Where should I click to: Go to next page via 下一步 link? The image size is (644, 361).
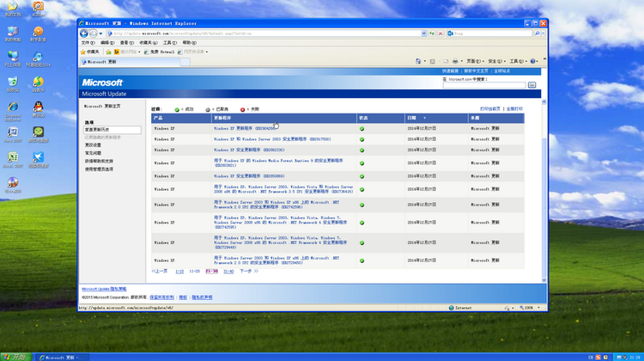click(248, 272)
